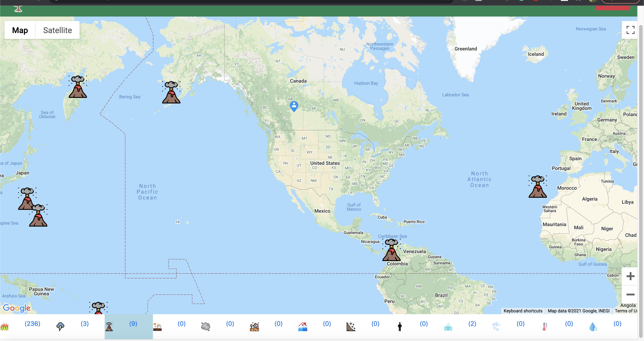
Task: Select the severe storm category icon
Action: 60,326
